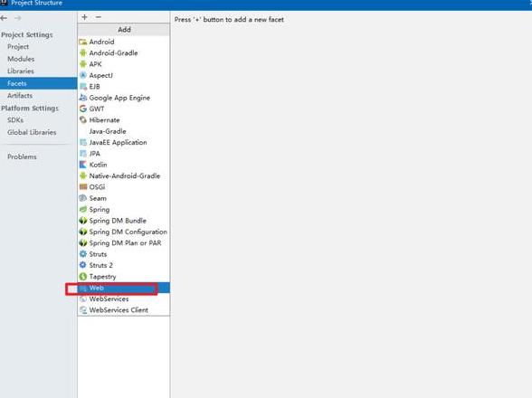Click the Native-Android-Gradle icon
Screen dimensions: 532x398
83,175
